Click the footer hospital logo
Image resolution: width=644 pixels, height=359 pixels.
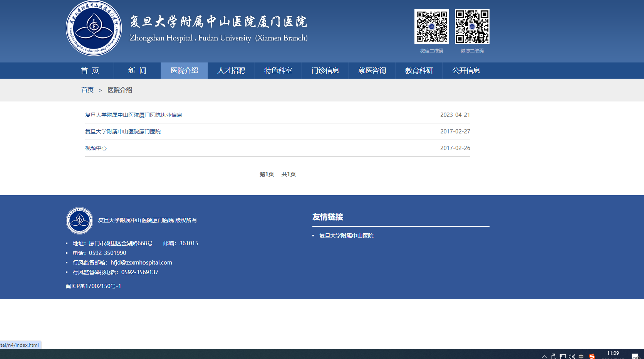tap(79, 221)
